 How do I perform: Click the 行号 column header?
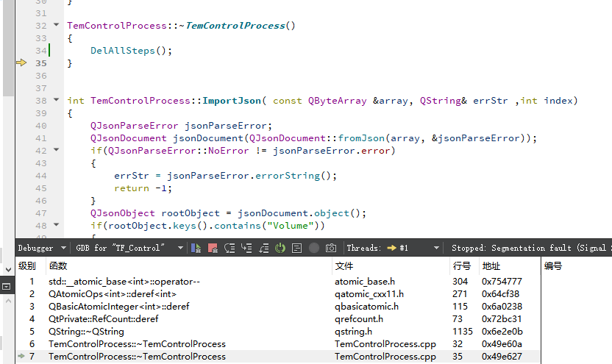[x=462, y=266]
